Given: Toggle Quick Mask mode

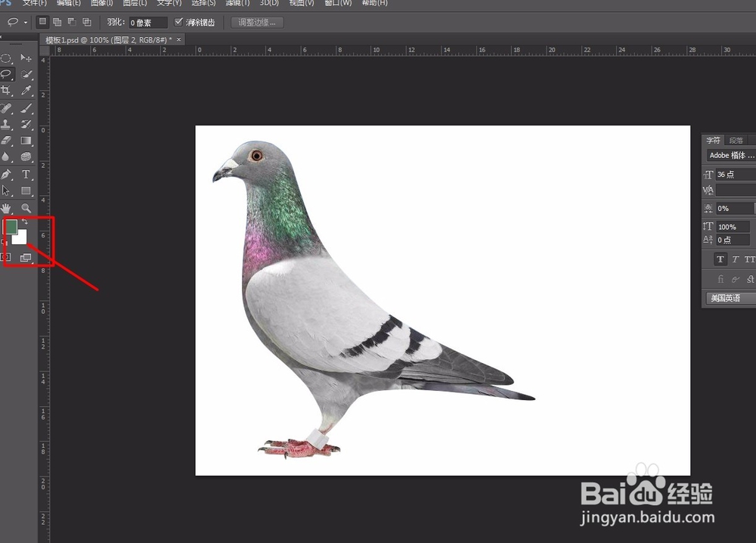Looking at the screenshot, I should (x=7, y=258).
